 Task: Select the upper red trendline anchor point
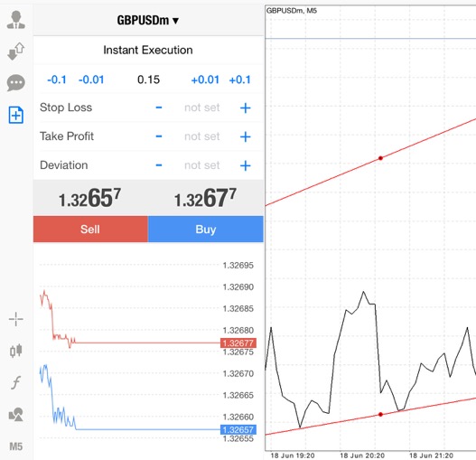[380, 158]
